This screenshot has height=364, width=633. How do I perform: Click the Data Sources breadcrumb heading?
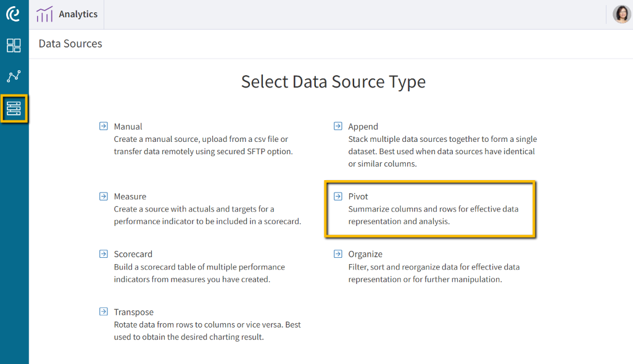point(70,43)
